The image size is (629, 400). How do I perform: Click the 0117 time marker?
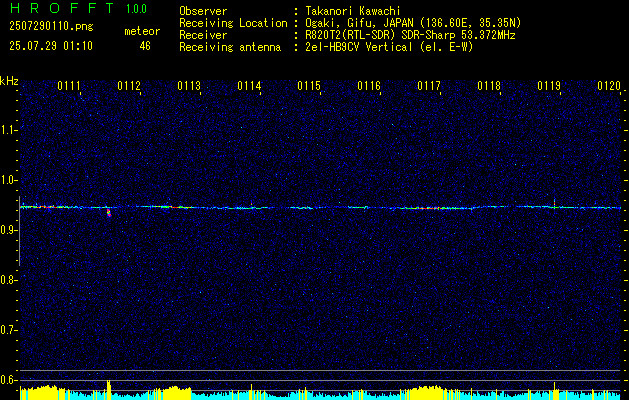pos(429,86)
